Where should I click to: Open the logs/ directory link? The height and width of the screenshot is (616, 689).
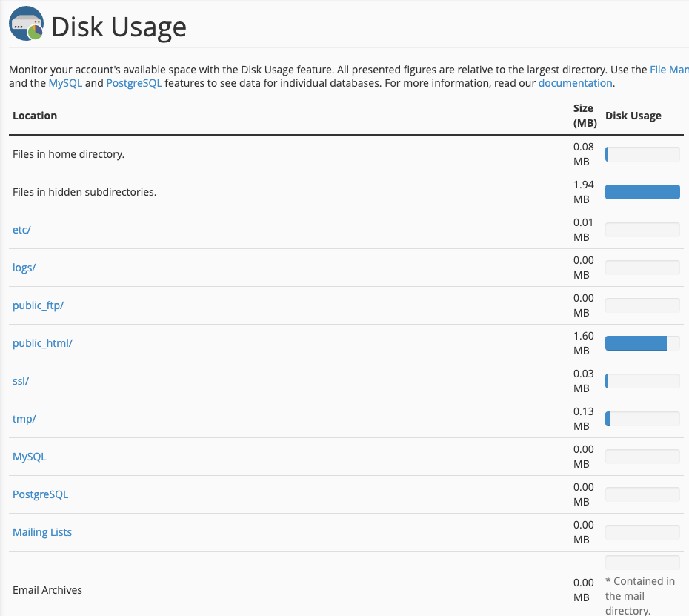click(24, 268)
